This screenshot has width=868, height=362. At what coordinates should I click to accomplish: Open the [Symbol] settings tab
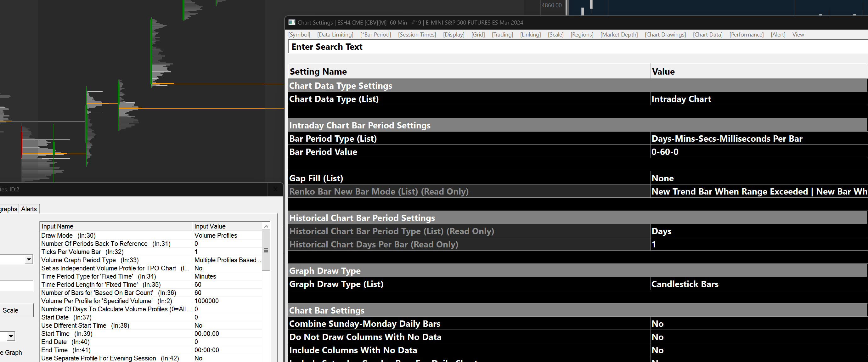click(299, 34)
